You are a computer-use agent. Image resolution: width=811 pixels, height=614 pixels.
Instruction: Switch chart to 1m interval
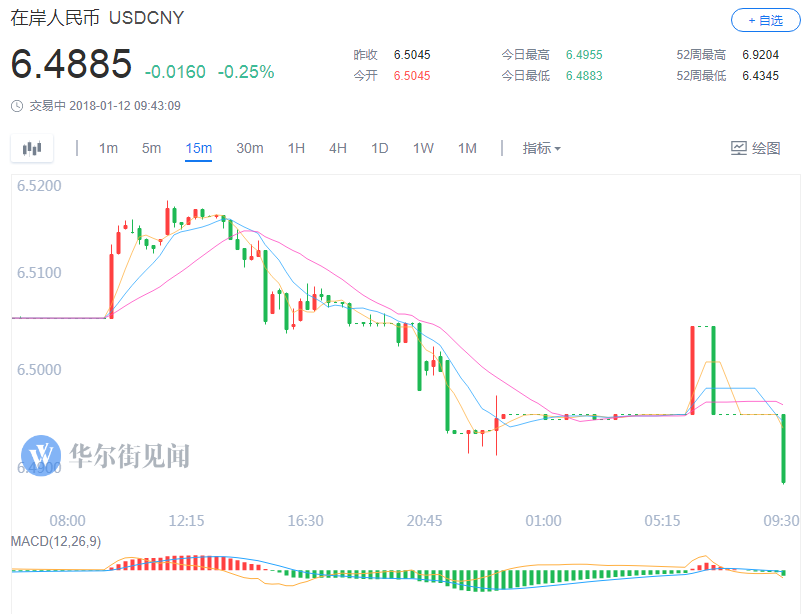tap(108, 148)
